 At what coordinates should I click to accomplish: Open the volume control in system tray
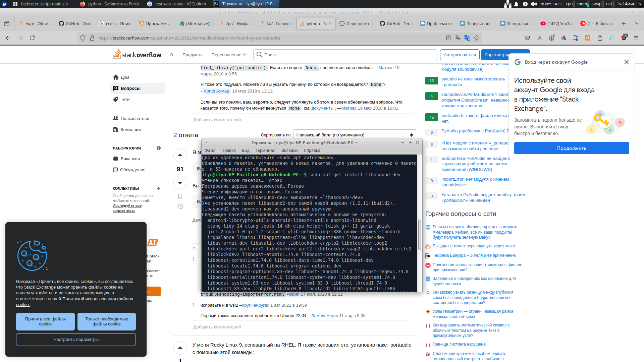pyautogui.click(x=534, y=4)
